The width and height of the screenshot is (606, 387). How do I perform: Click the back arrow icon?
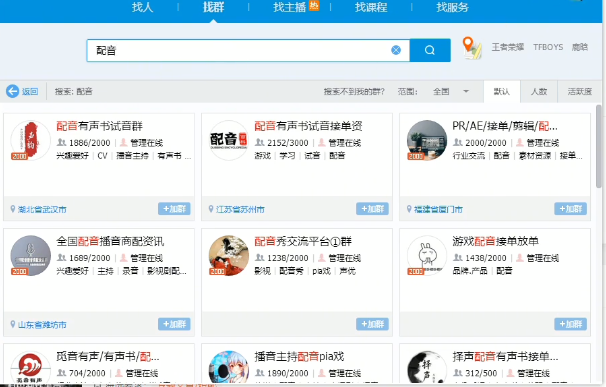coord(12,91)
